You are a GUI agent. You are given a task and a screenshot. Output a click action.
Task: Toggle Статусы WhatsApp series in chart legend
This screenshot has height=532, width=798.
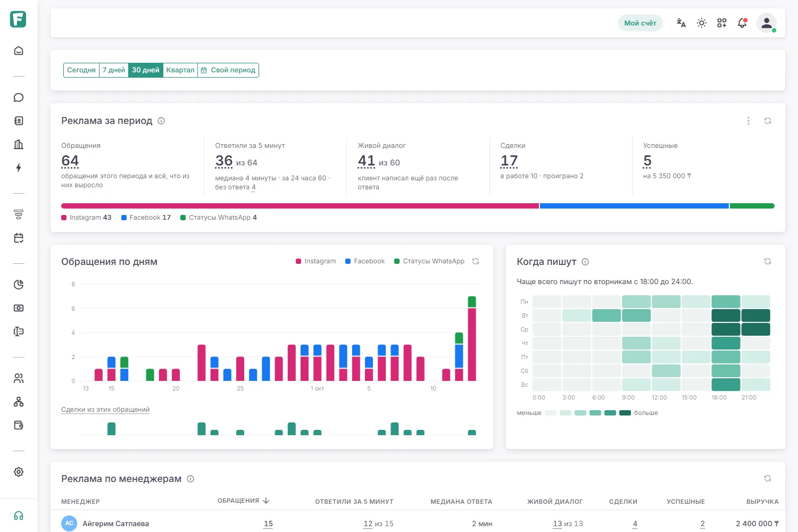(429, 261)
